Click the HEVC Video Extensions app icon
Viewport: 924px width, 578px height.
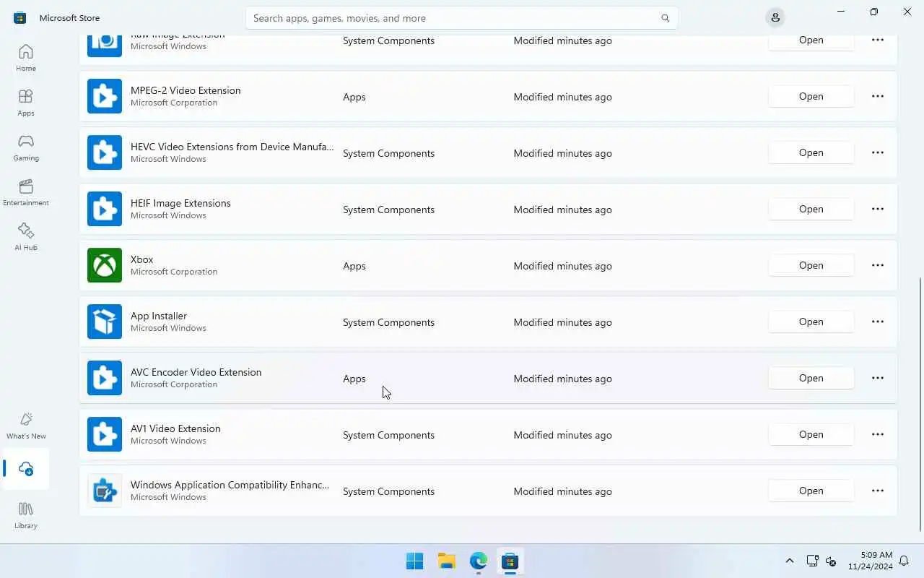105,152
